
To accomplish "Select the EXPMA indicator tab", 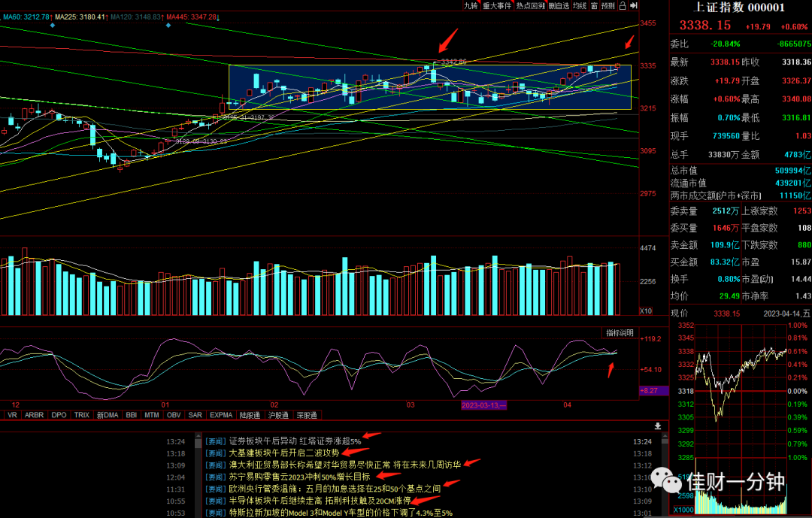I will (221, 415).
